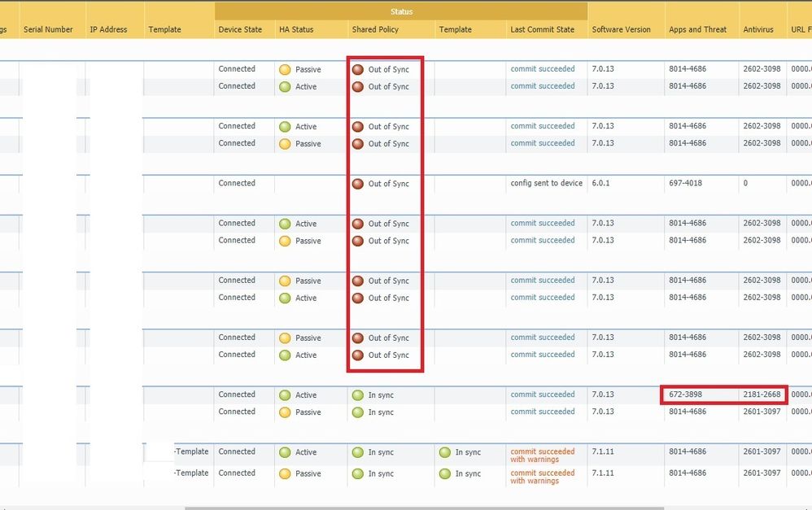Open the "commit succeeded" link in the 672-3898 row
This screenshot has width=812, height=510.
542,394
